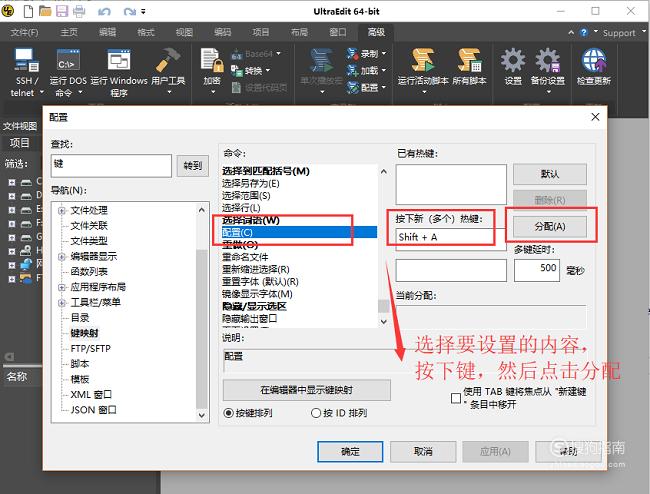The image size is (650, 494).
Task: Select FTP/SFTP in navigation tree
Action: [91, 349]
